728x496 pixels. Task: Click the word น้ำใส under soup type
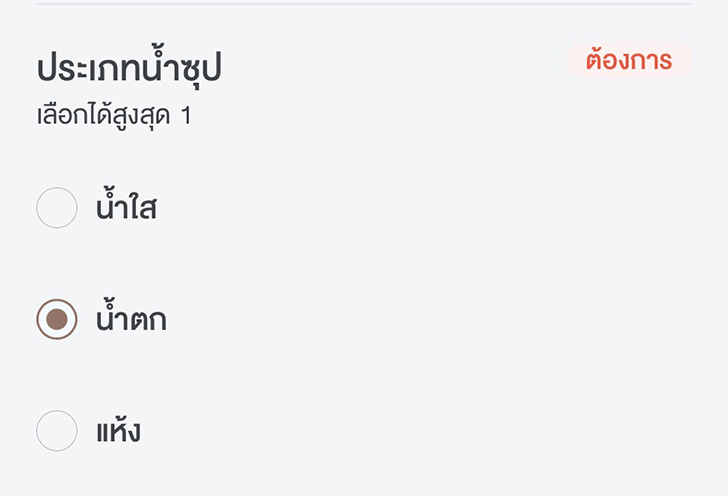126,209
